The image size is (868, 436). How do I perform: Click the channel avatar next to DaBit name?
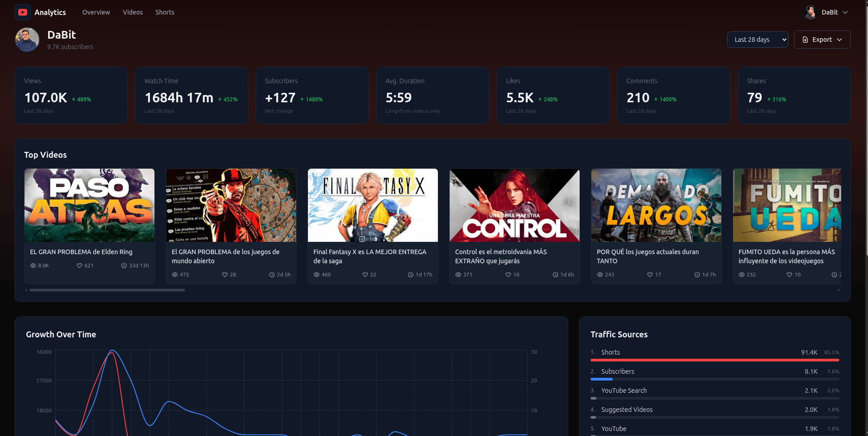point(27,40)
